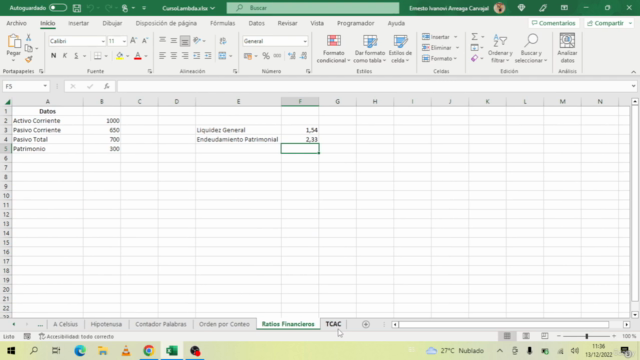Apply the red font color
640x360 pixels.
138,56
